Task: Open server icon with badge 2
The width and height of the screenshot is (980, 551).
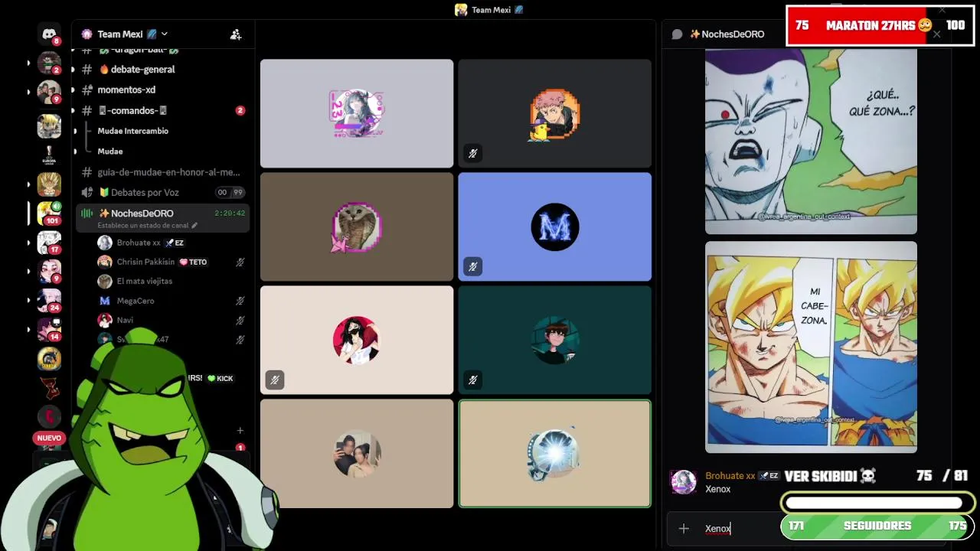Action: pyautogui.click(x=49, y=63)
